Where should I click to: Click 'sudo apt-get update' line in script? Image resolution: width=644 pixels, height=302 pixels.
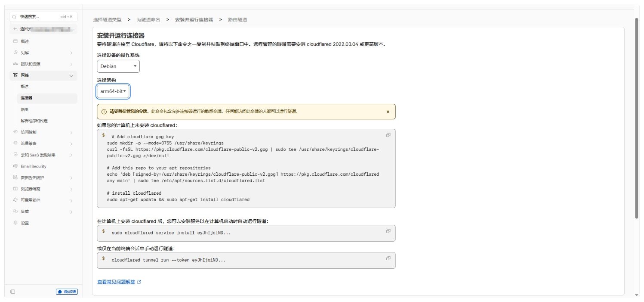[178, 200]
